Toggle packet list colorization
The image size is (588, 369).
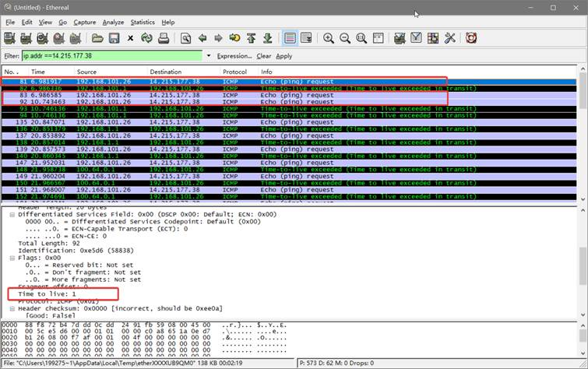click(x=290, y=38)
